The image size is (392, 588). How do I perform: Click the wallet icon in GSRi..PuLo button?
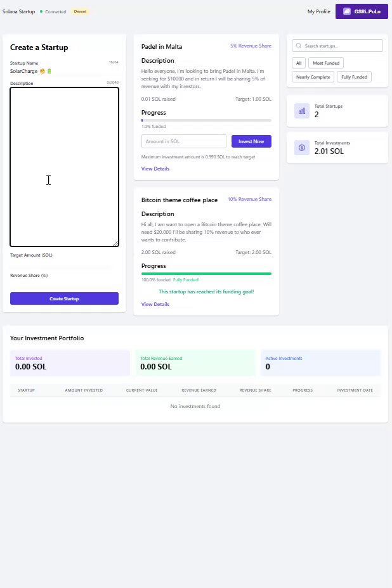pyautogui.click(x=347, y=11)
